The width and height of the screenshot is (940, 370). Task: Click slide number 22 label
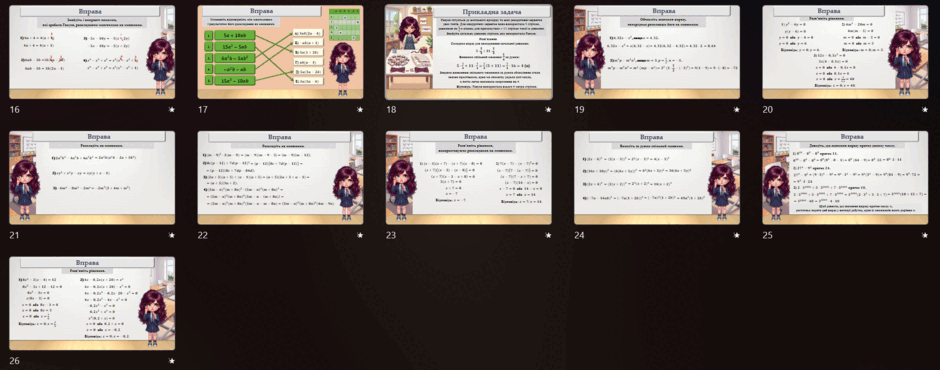203,236
